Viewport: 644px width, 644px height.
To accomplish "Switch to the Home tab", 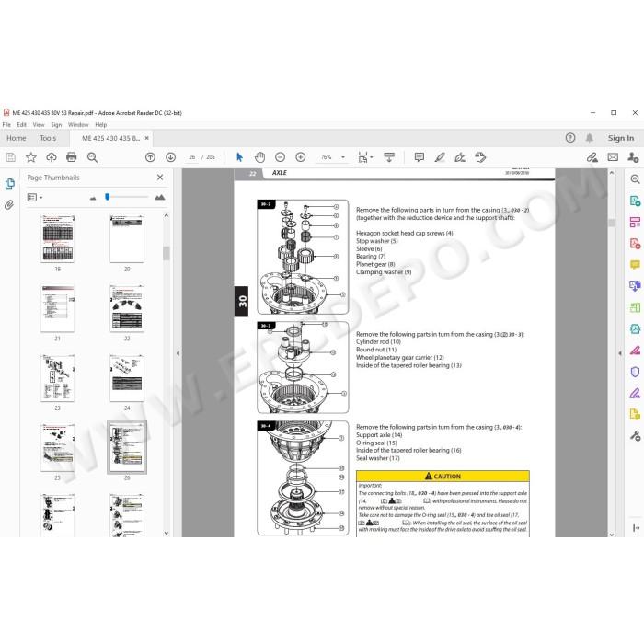I will pos(17,138).
